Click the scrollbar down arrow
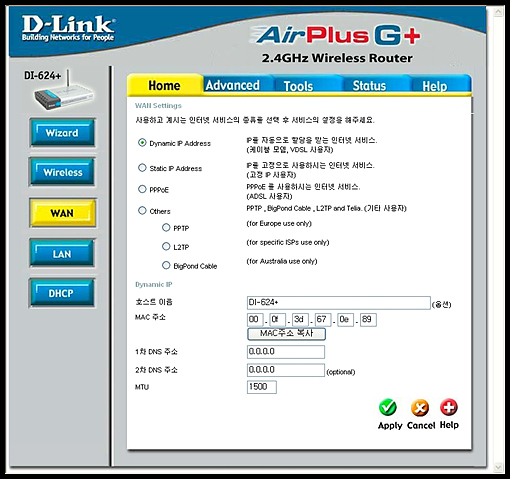The width and height of the screenshot is (510, 479). pos(498,467)
